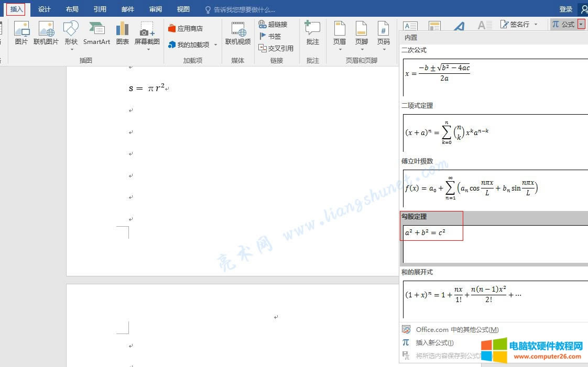588x367 pixels.
Task: Insert online video via 联机视频
Action: (238, 33)
